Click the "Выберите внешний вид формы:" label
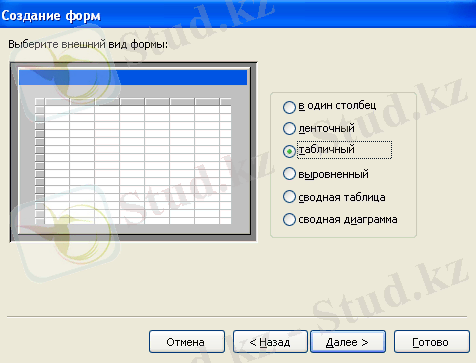Viewport: 476px width, 363px height. pos(88,44)
